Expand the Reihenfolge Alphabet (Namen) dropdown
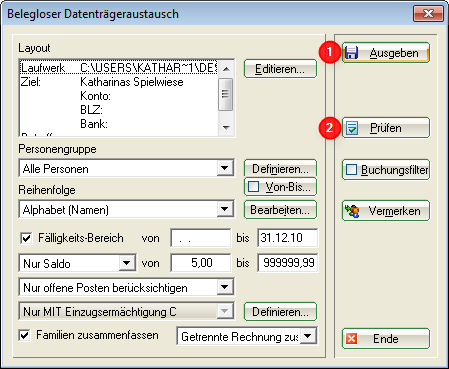 pyautogui.click(x=225, y=209)
